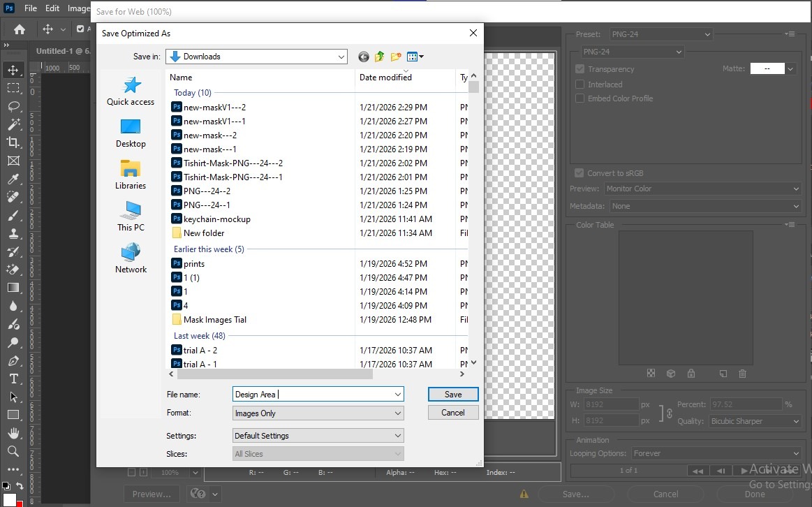Select the Lasso tool

13,106
